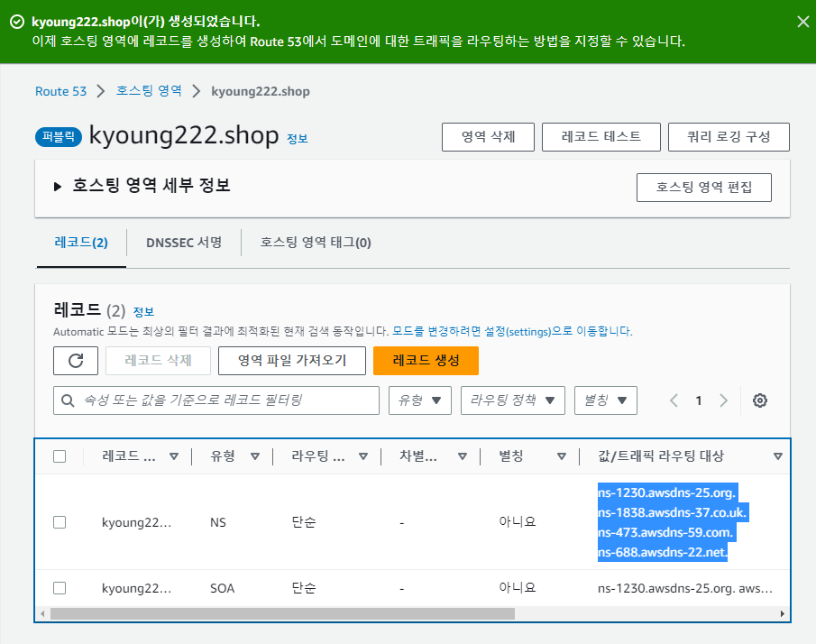
Task: Select page number 1
Action: point(699,400)
